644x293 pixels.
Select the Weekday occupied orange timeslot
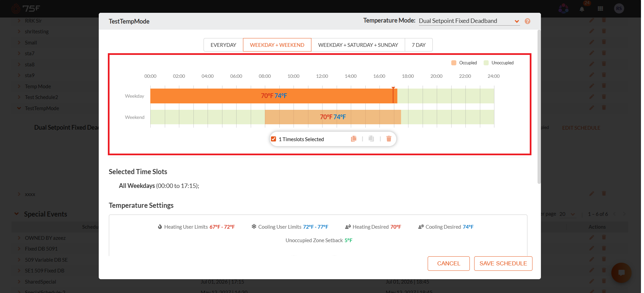coord(274,96)
